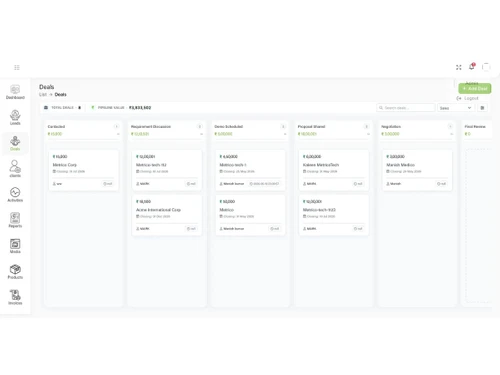Toggle the sidebar grid menu icon

(x=17, y=68)
